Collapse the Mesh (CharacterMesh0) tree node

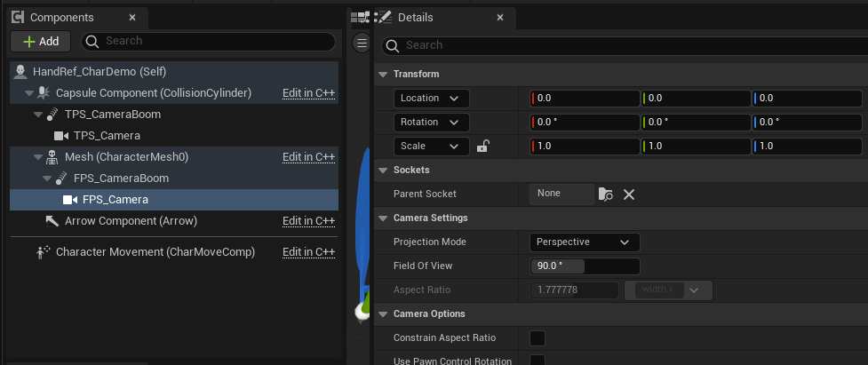(38, 157)
